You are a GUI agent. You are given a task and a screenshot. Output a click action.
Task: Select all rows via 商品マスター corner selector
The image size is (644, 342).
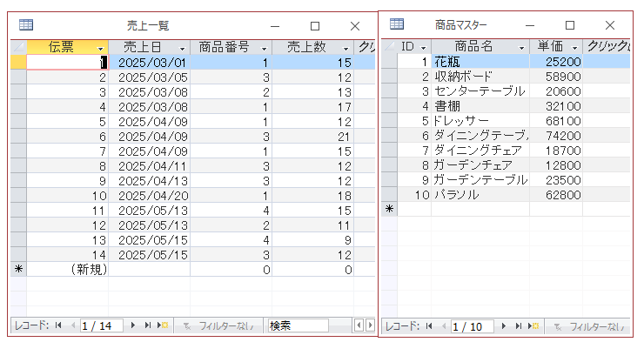pyautogui.click(x=389, y=46)
